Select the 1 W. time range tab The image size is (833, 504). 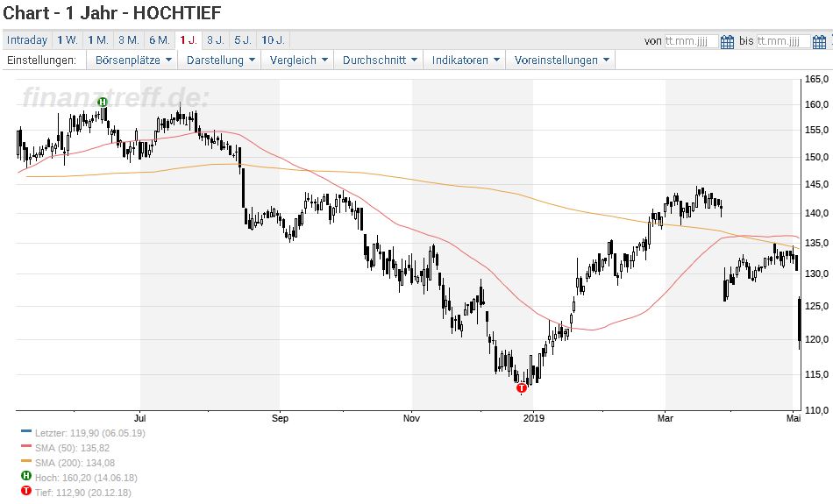coord(68,39)
